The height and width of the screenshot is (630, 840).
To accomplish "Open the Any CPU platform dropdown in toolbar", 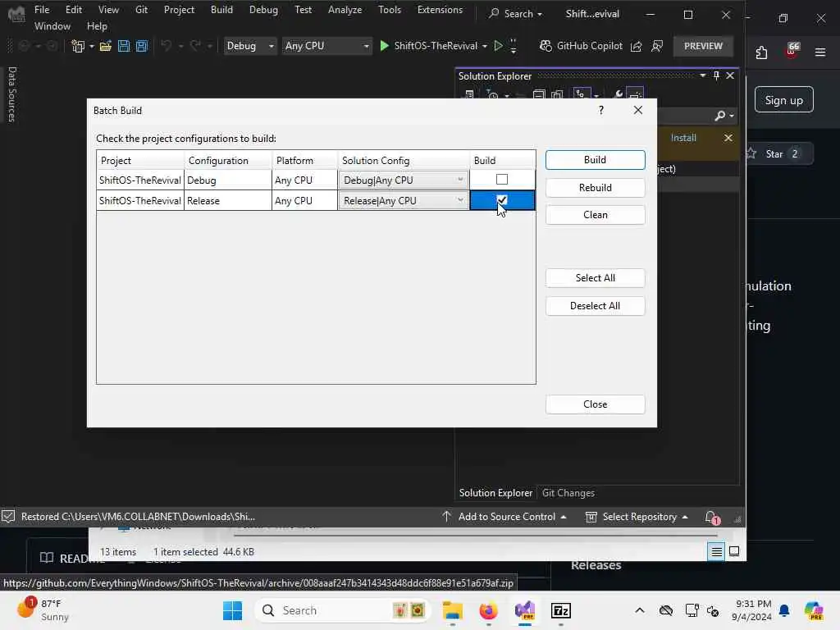I will 326,46.
